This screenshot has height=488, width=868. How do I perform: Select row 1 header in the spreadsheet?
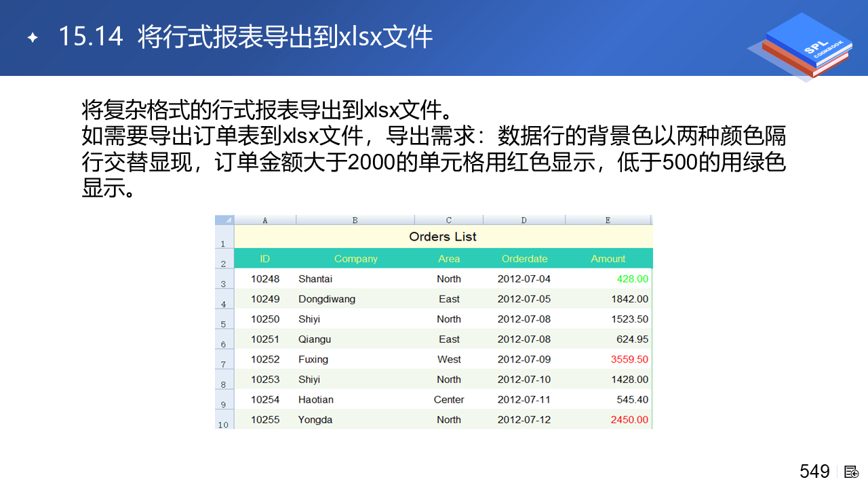224,237
